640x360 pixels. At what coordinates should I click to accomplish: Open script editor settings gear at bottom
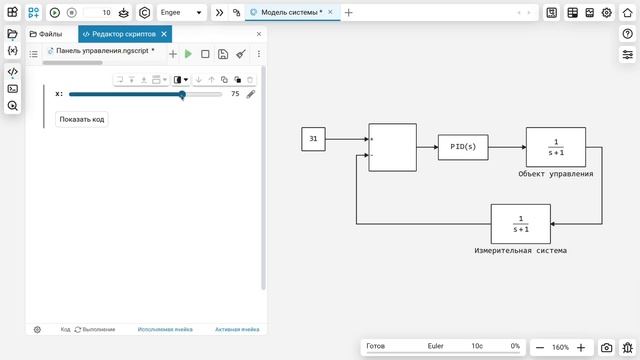[37, 329]
